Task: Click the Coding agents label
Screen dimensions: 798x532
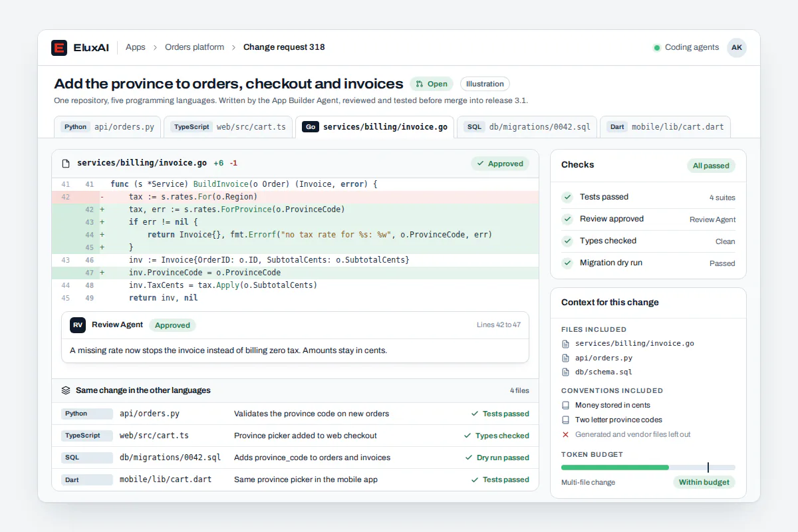Action: coord(692,47)
